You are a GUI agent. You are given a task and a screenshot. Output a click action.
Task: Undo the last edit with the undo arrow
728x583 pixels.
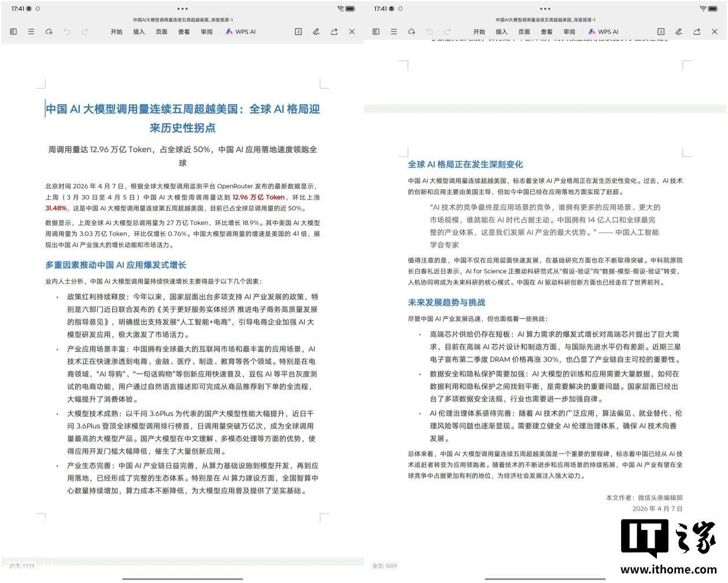(67, 32)
